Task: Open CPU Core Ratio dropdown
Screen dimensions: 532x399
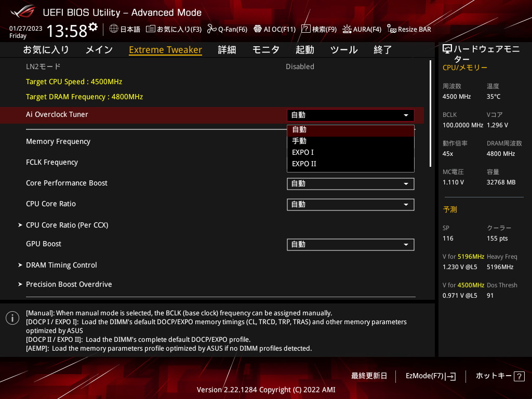Action: click(x=351, y=205)
